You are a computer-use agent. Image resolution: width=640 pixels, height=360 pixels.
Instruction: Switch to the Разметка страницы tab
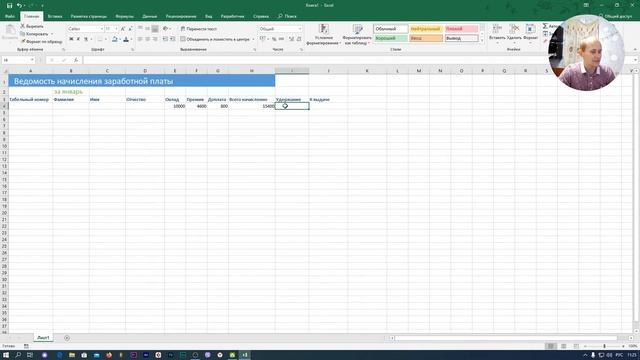[x=89, y=16]
